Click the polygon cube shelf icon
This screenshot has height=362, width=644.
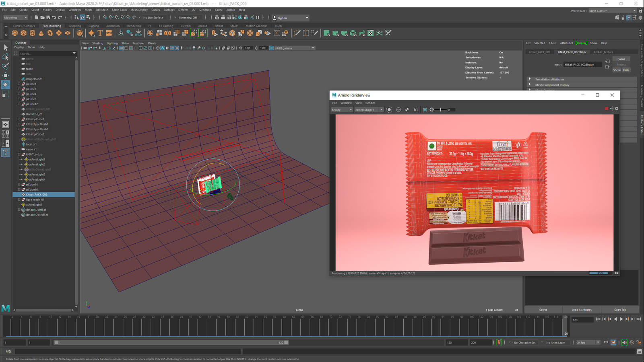coord(24,33)
